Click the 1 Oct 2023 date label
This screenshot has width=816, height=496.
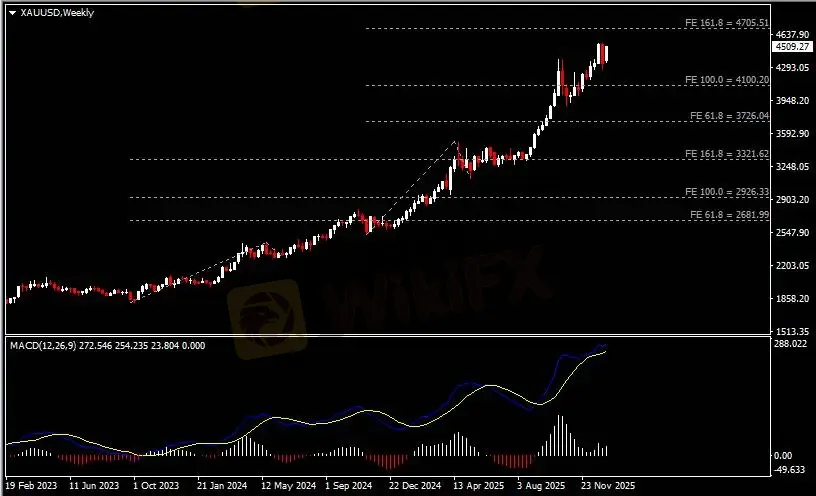point(156,486)
